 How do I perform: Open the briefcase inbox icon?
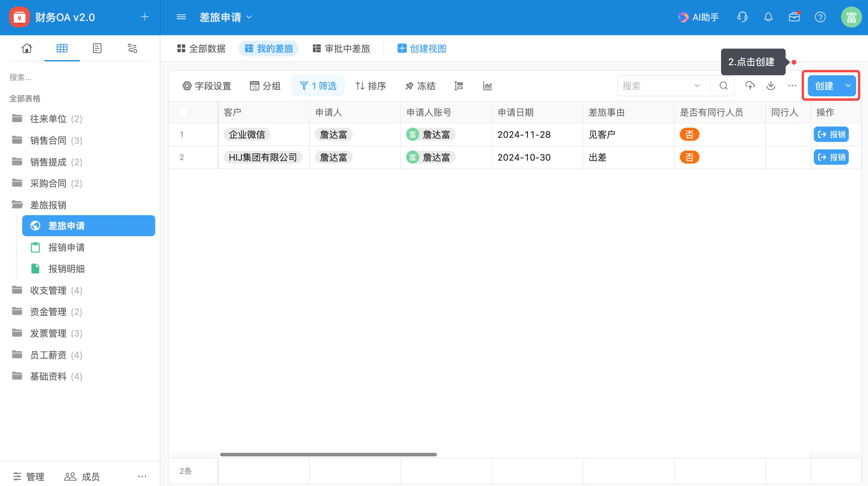click(x=794, y=17)
